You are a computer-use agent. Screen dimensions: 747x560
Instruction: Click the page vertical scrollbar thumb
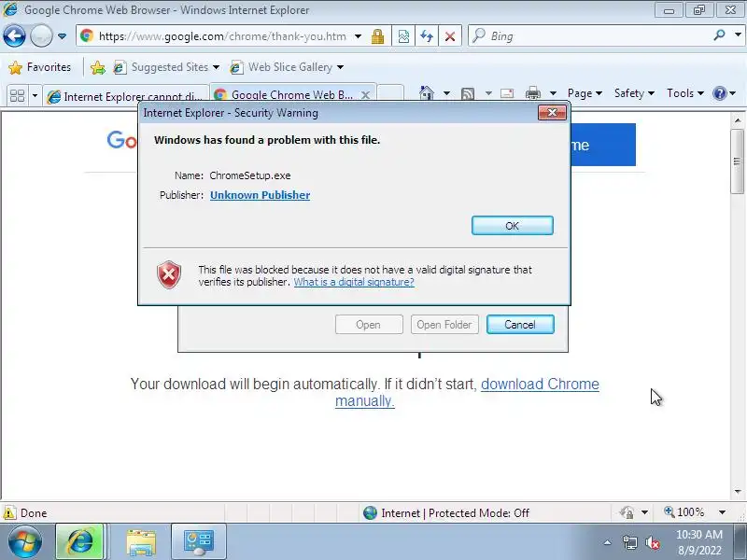click(x=737, y=161)
